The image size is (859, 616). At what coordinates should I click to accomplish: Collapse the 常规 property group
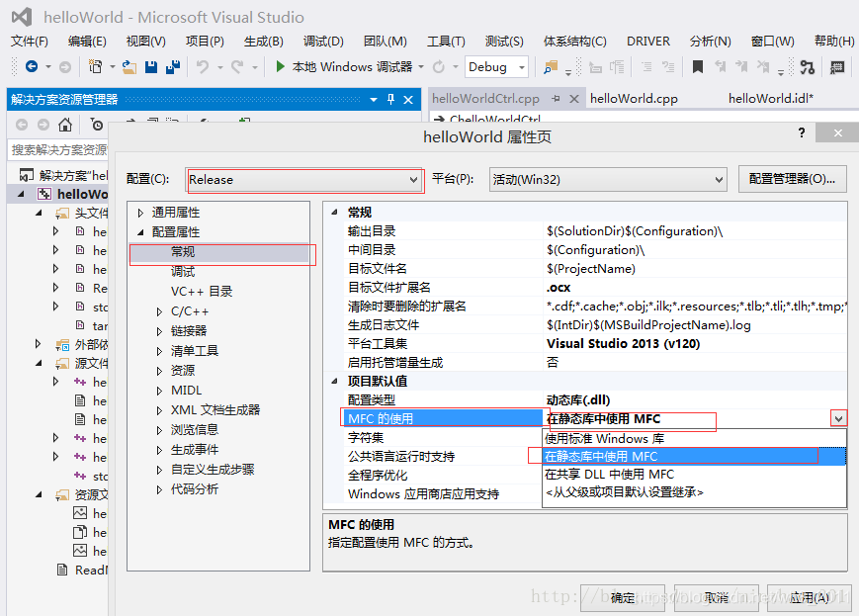click(x=335, y=213)
